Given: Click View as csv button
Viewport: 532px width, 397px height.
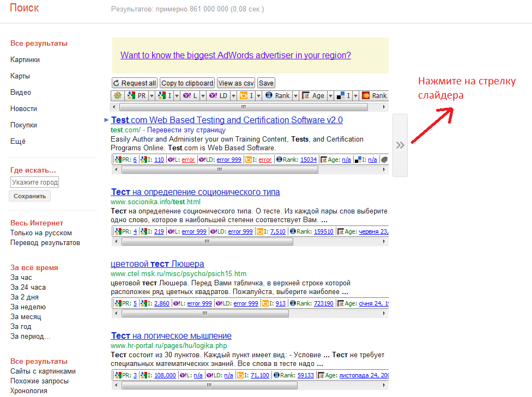Looking at the screenshot, I should point(236,83).
